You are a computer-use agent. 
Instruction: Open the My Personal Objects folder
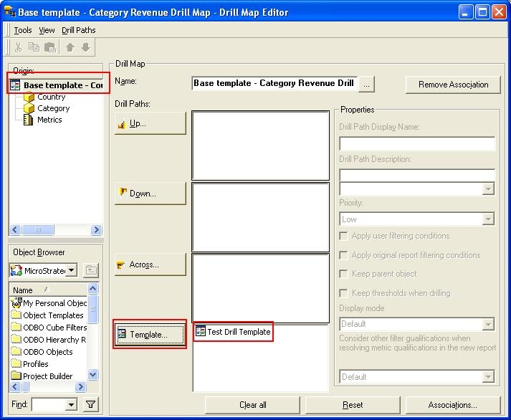click(49, 303)
